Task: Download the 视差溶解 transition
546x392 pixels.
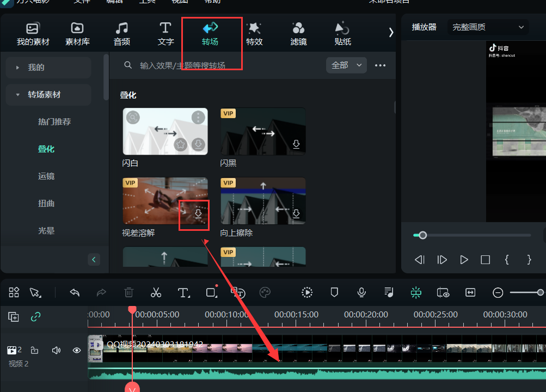Action: coord(198,214)
